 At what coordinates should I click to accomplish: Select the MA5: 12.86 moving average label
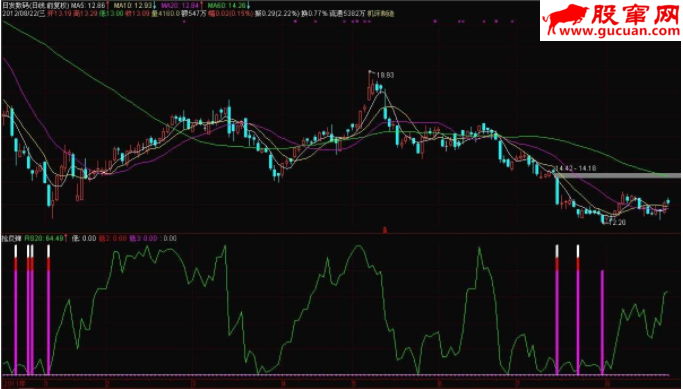88,6
